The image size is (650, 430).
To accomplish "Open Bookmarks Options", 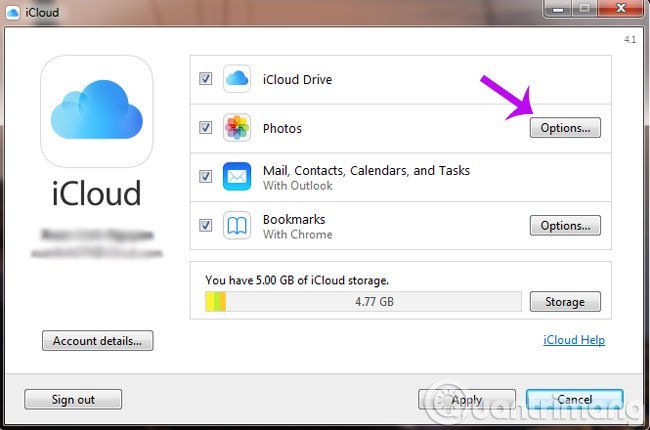I will coord(564,226).
